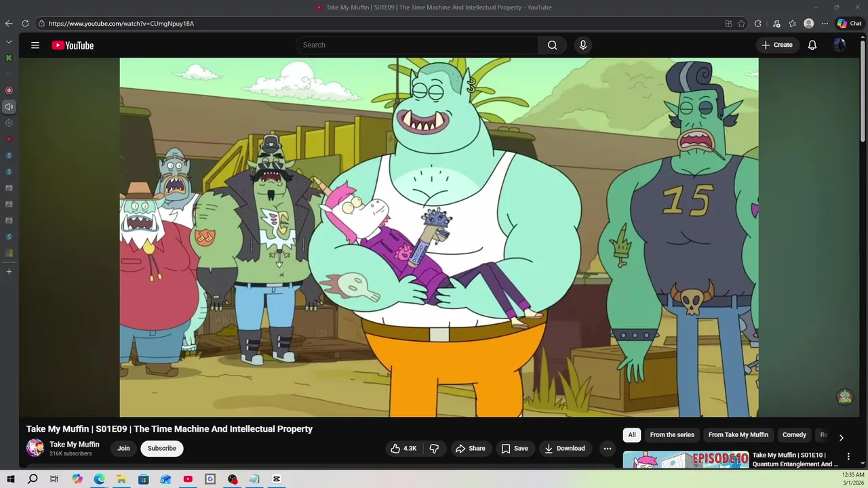Open the Windows Start menu
Image resolution: width=868 pixels, height=488 pixels.
(x=11, y=479)
